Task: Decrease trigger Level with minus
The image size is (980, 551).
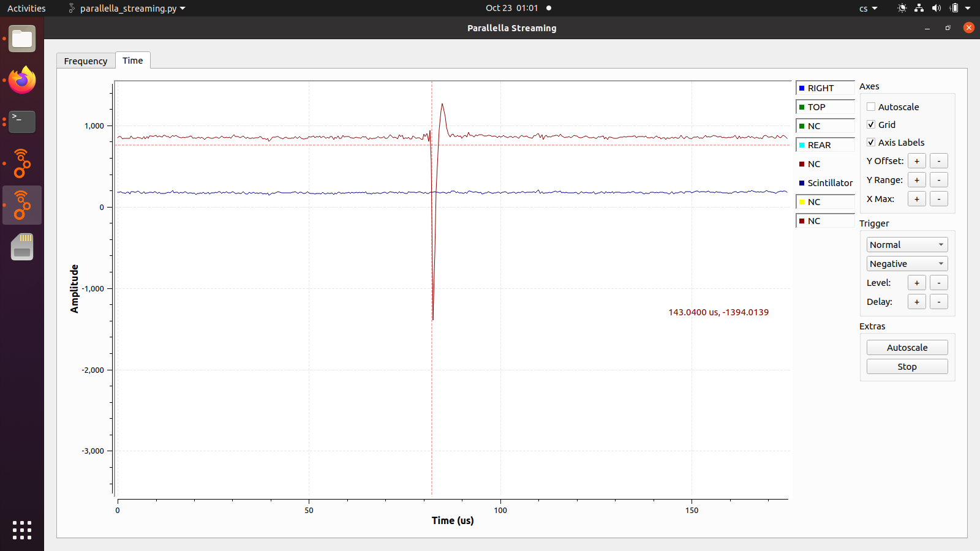Action: pyautogui.click(x=939, y=283)
